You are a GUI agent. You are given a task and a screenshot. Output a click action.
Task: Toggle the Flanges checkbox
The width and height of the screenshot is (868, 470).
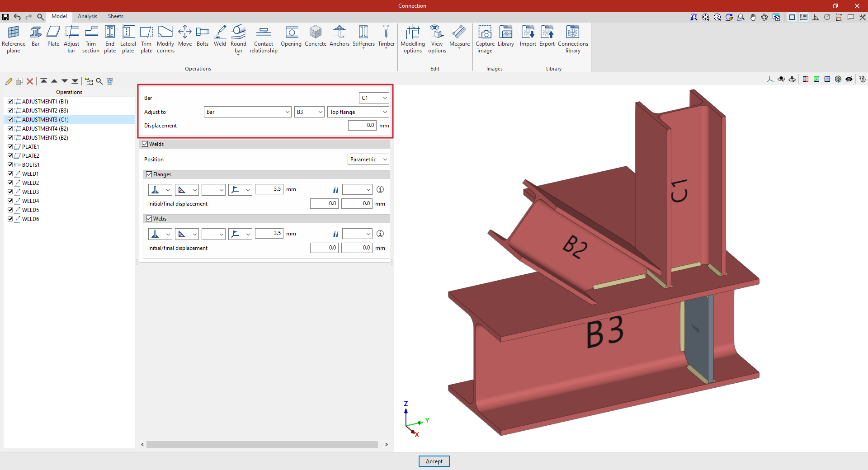coord(149,174)
